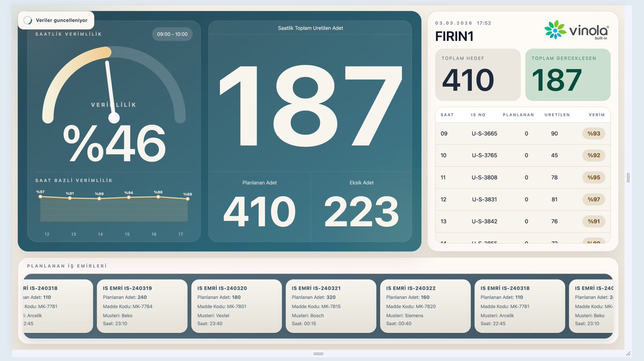Screen dimensions: 644x361
Task: Click the line chart point labeled %97
Action: (40, 196)
